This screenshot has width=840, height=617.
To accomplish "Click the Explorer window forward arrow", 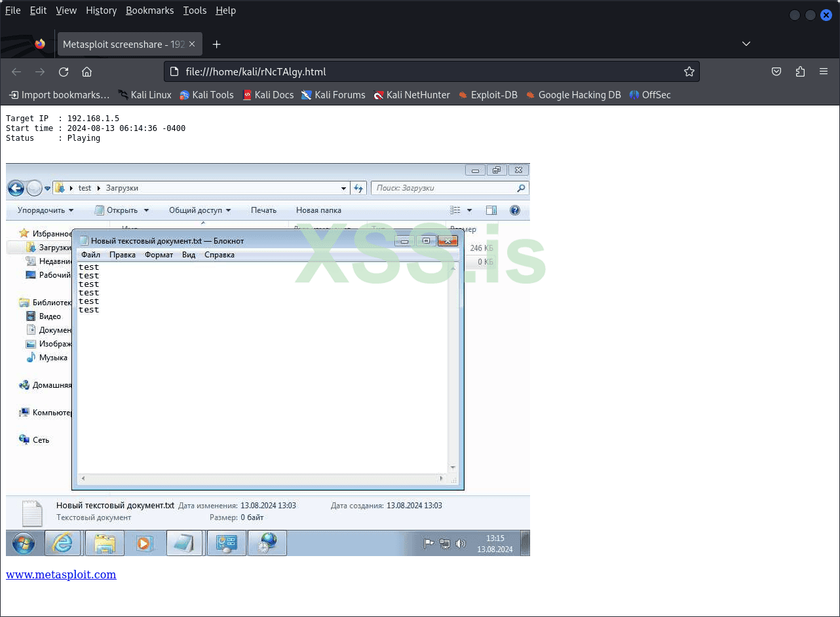I will click(34, 189).
